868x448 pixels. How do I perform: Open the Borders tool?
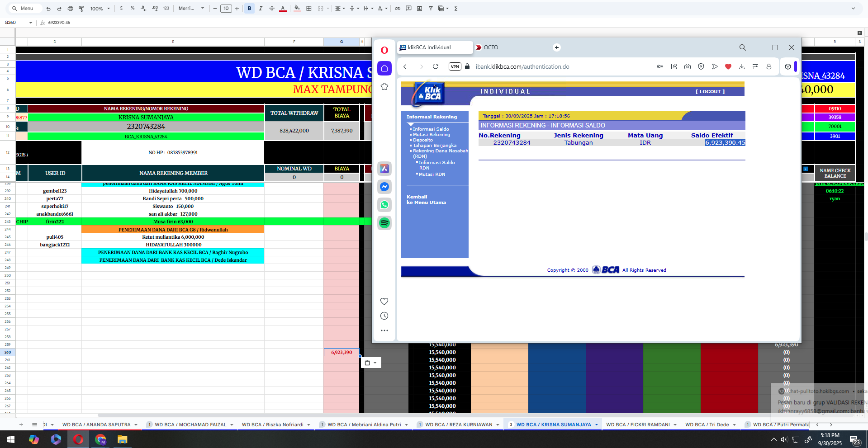(309, 9)
